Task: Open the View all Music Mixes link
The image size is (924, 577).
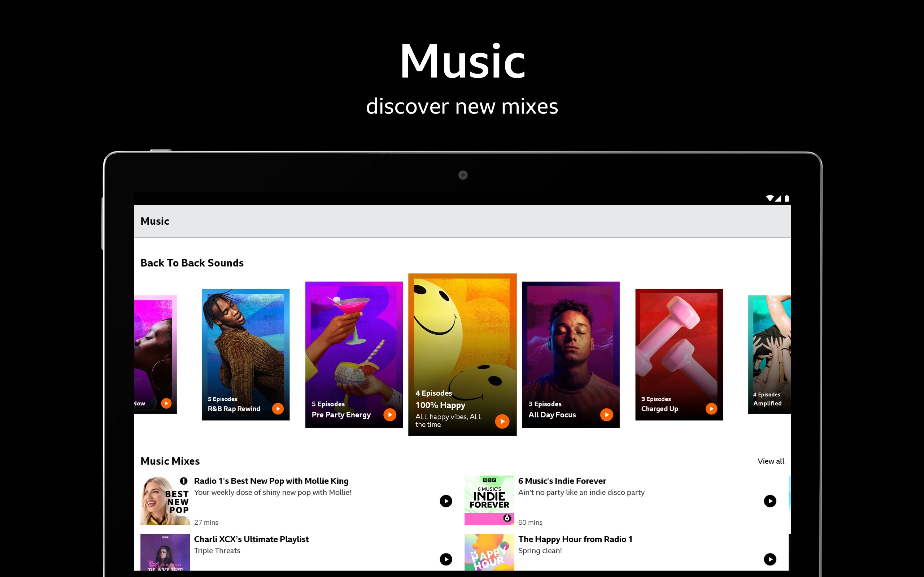Action: (x=771, y=461)
